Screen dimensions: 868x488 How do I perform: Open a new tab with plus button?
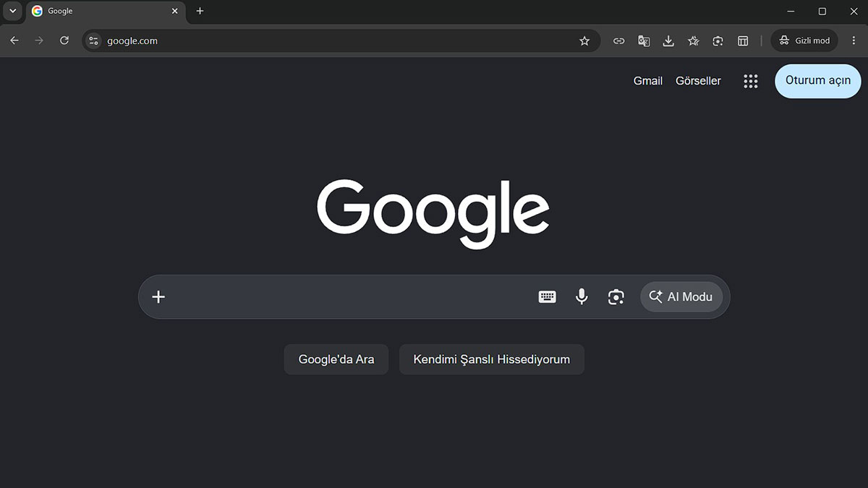click(200, 11)
